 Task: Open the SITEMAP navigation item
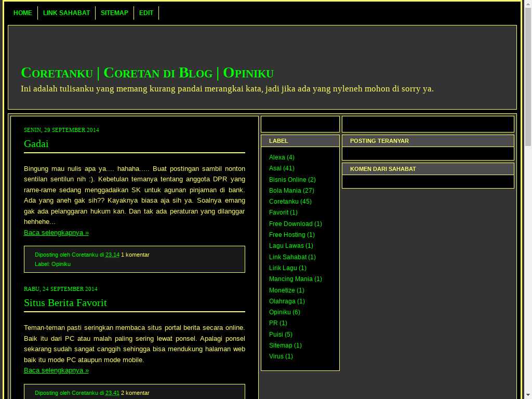(114, 13)
